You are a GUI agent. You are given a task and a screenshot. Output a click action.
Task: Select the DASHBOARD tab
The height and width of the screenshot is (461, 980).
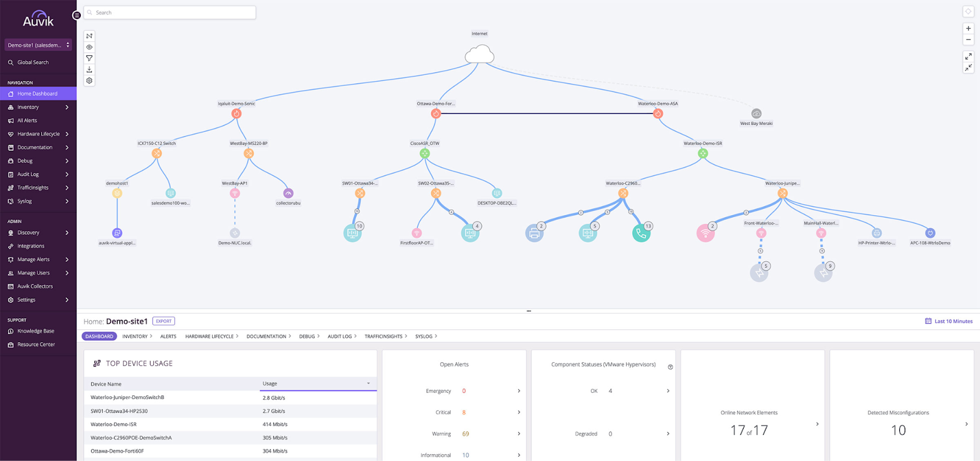pos(99,337)
